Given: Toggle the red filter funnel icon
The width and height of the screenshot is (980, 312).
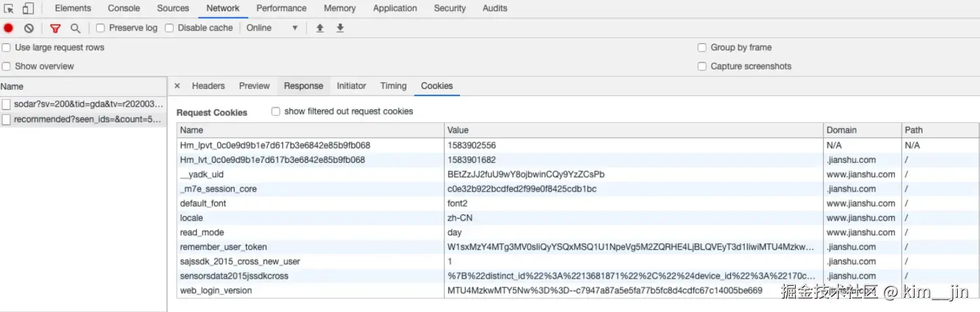Looking at the screenshot, I should point(56,28).
